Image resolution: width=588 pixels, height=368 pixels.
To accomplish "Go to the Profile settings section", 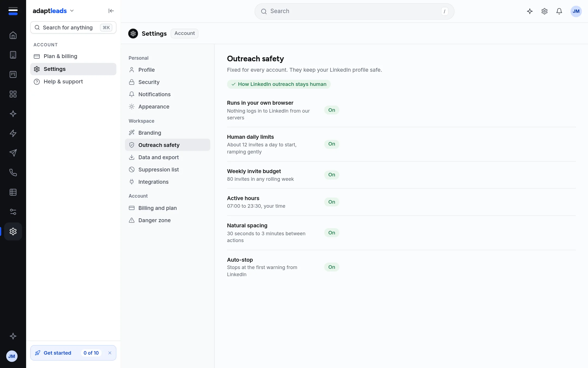I will point(167,70).
